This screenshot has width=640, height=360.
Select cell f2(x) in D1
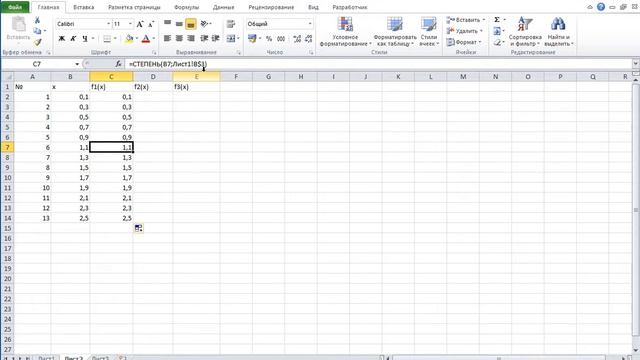(153, 87)
